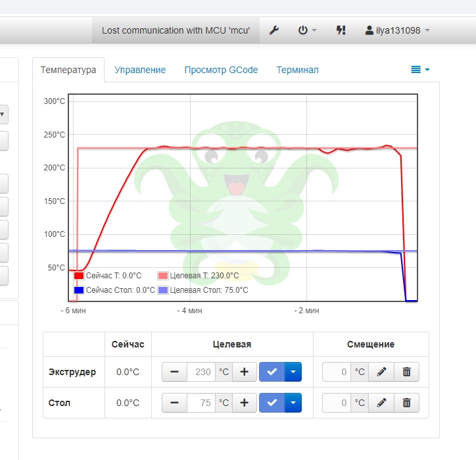The image size is (476, 460).
Task: Open the ilya131098 user menu
Action: point(397,30)
